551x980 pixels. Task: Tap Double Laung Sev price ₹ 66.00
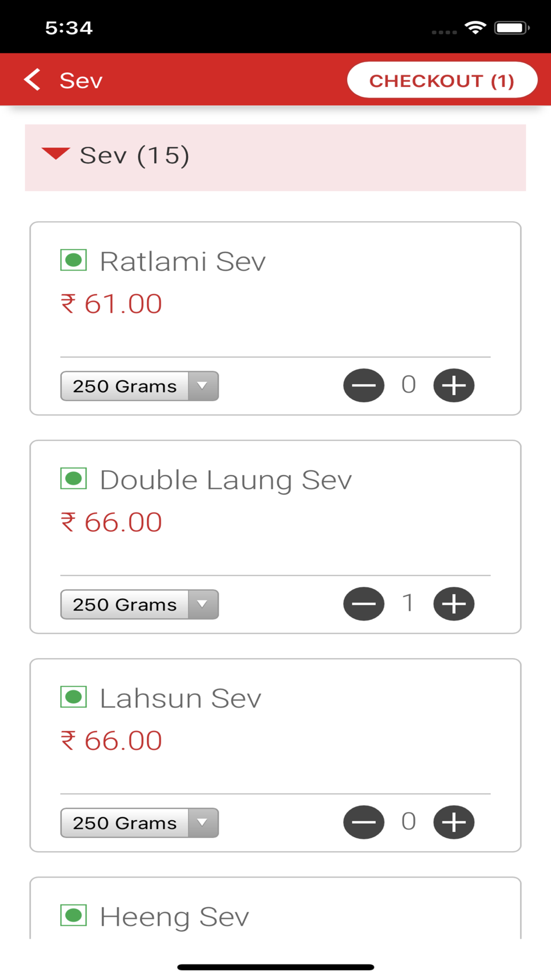(111, 522)
